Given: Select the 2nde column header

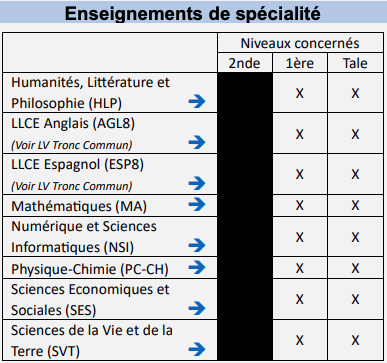Looking at the screenshot, I should click(x=245, y=63).
